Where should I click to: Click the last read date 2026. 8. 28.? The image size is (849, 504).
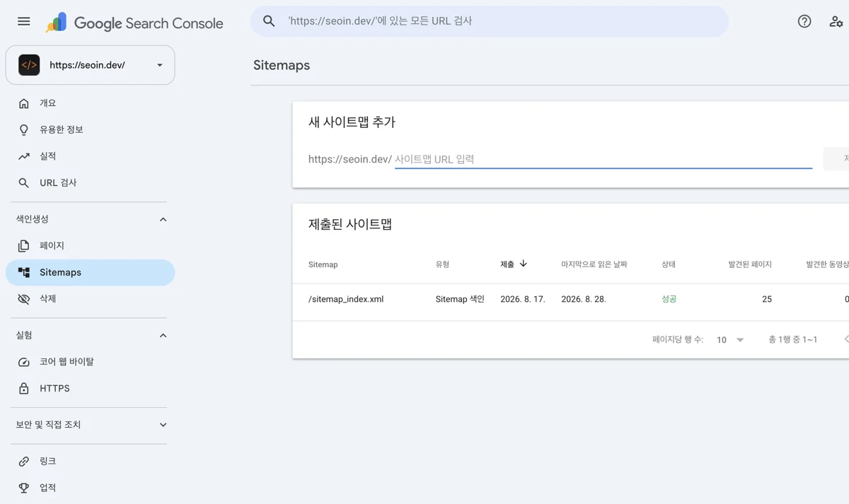(584, 299)
